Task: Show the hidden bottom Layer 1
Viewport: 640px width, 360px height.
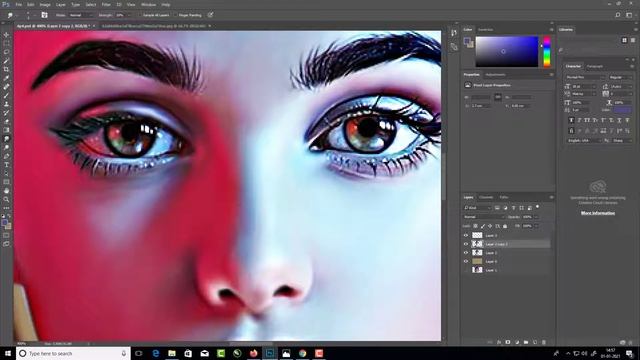Action: coord(466,270)
